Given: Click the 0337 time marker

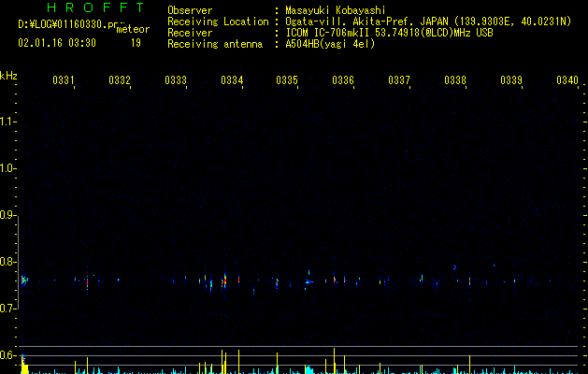Looking at the screenshot, I should coord(399,79).
